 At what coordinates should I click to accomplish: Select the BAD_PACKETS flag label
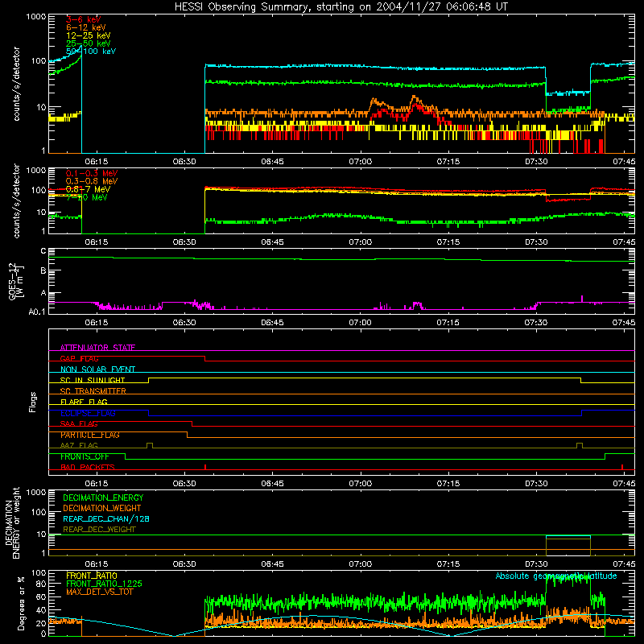[88, 467]
